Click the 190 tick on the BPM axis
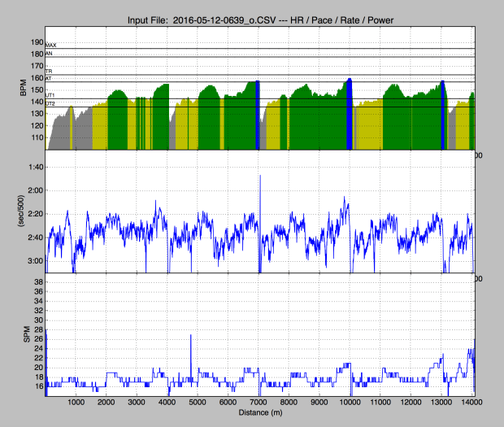504x427 pixels. click(37, 41)
